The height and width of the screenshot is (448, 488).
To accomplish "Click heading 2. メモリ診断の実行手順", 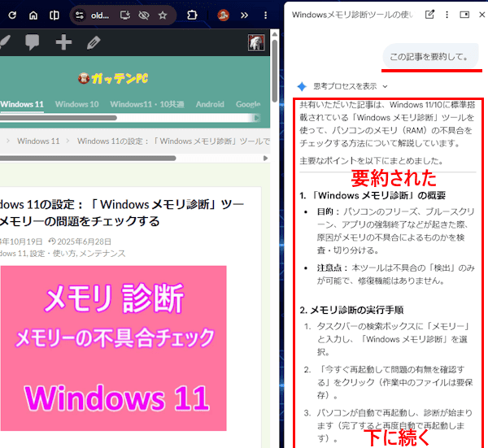I will pos(351,310).
